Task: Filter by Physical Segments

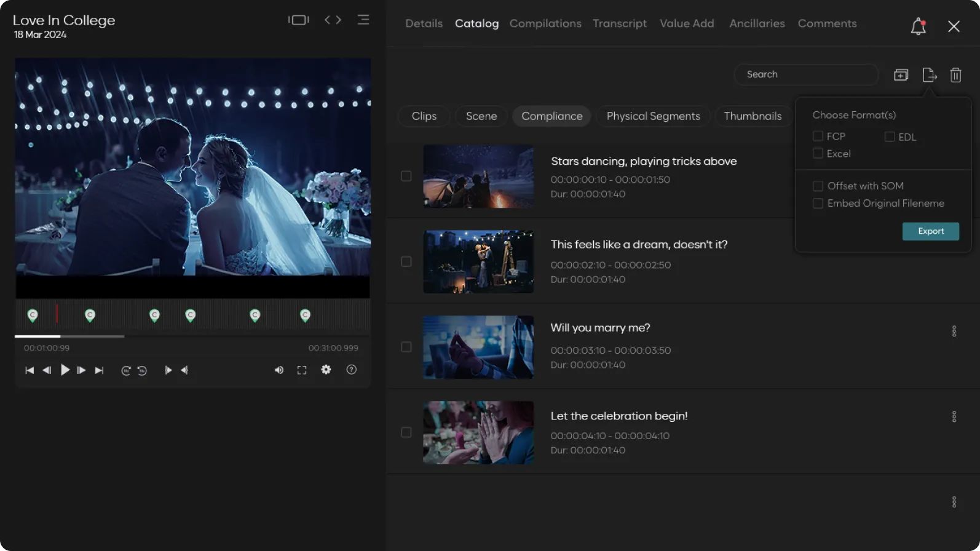Action: click(654, 116)
